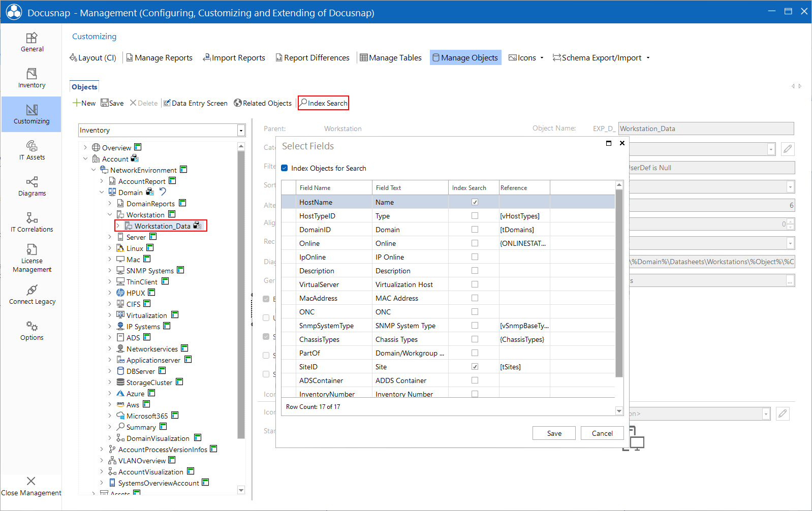Click the Object Name input field
This screenshot has height=511, width=812.
pos(706,129)
